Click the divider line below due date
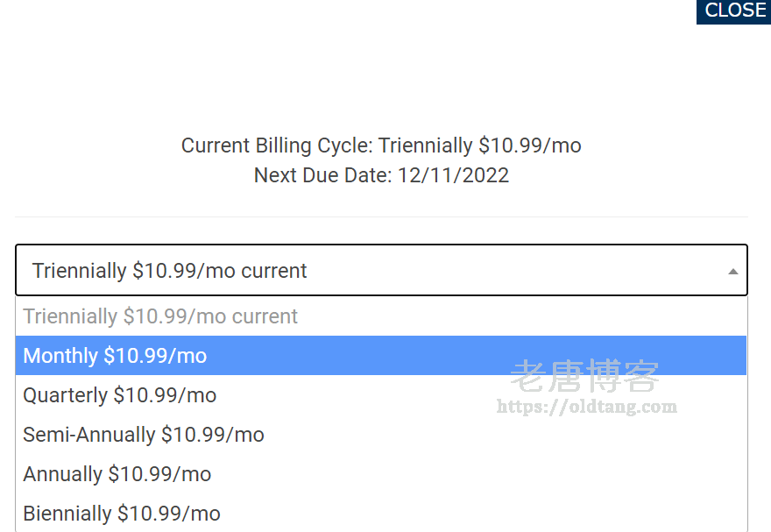The image size is (771, 532). click(381, 216)
